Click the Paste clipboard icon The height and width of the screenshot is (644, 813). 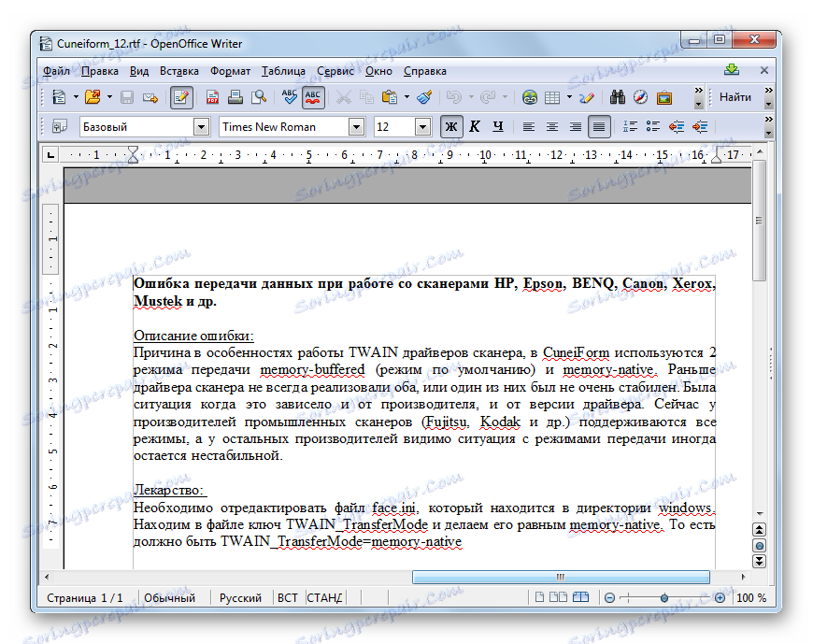pos(390,97)
